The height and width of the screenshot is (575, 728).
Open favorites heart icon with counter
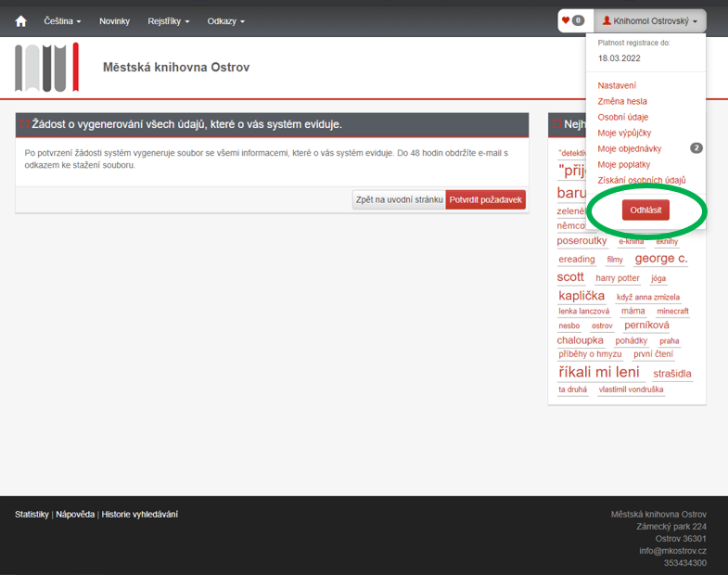(x=572, y=20)
